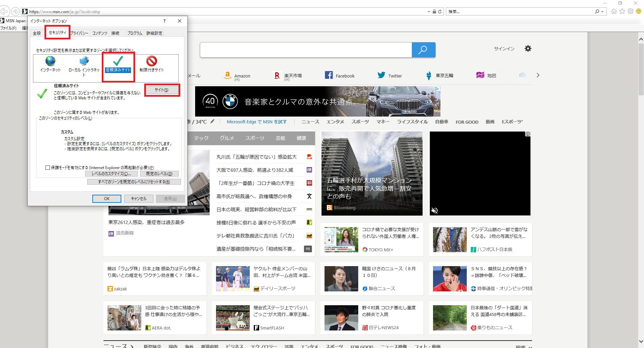This screenshot has width=644, height=348.
Task: Click inside the MSN search field
Action: click(305, 50)
